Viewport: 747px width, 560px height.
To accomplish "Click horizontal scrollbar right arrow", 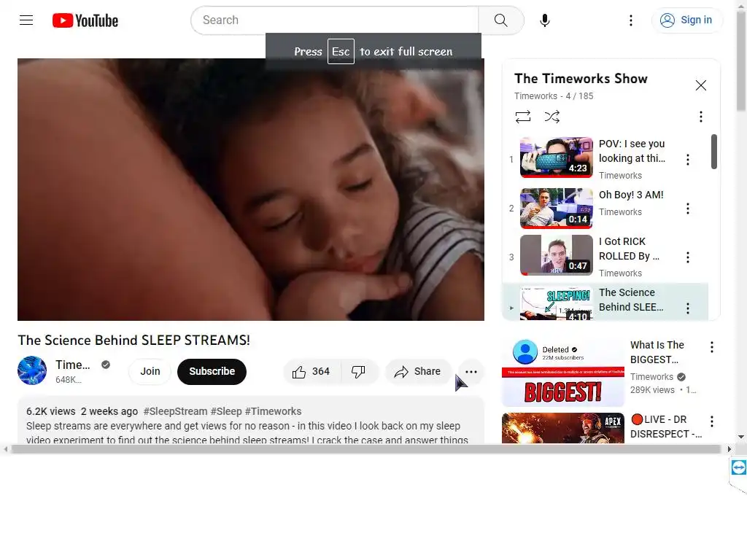I will [x=729, y=449].
